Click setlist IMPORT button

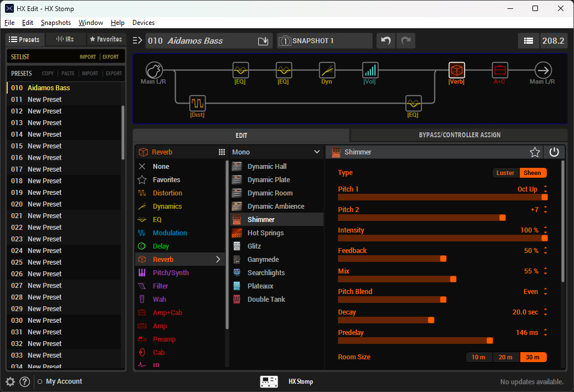(x=88, y=57)
